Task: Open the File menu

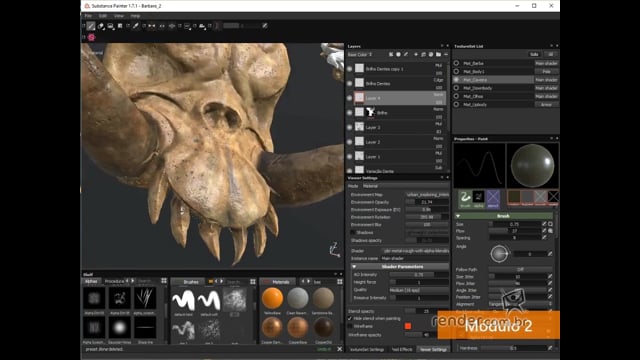Action: (x=88, y=16)
